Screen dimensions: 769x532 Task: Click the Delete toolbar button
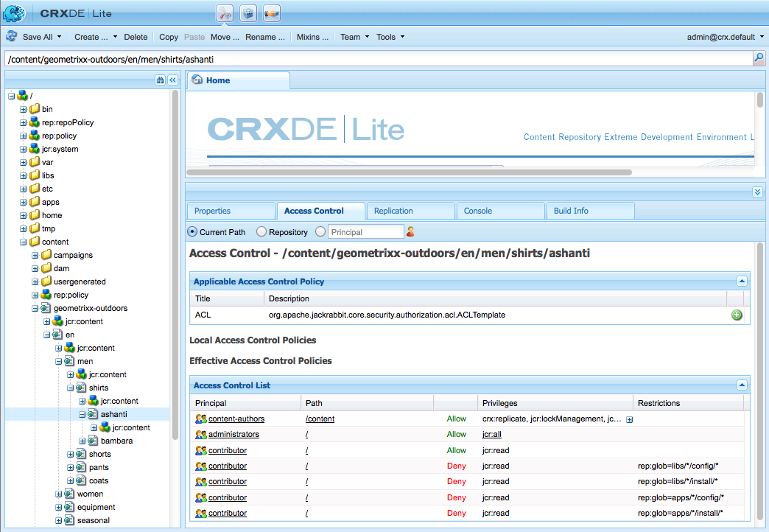pyautogui.click(x=136, y=37)
